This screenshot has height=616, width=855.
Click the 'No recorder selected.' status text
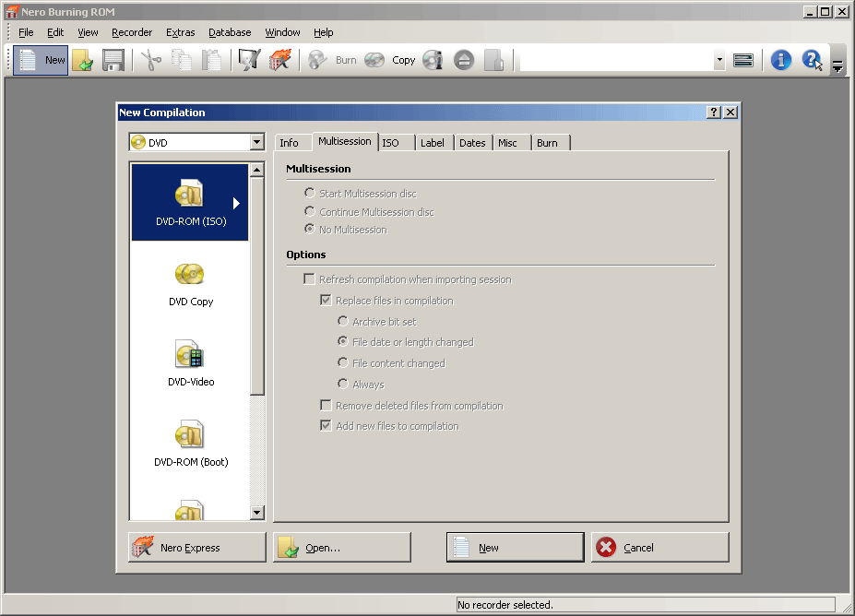(505, 605)
